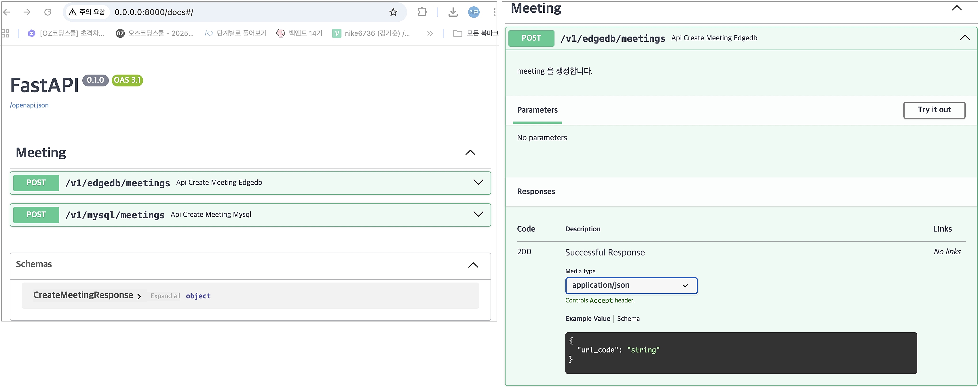Image resolution: width=980 pixels, height=390 pixels.
Task: Collapse the Meeting section in left panel
Action: (470, 153)
